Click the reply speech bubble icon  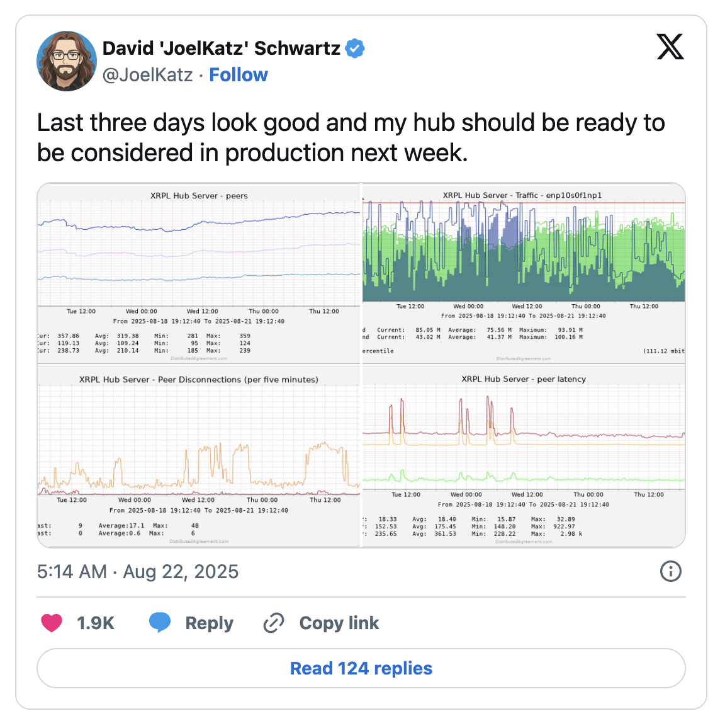(160, 623)
